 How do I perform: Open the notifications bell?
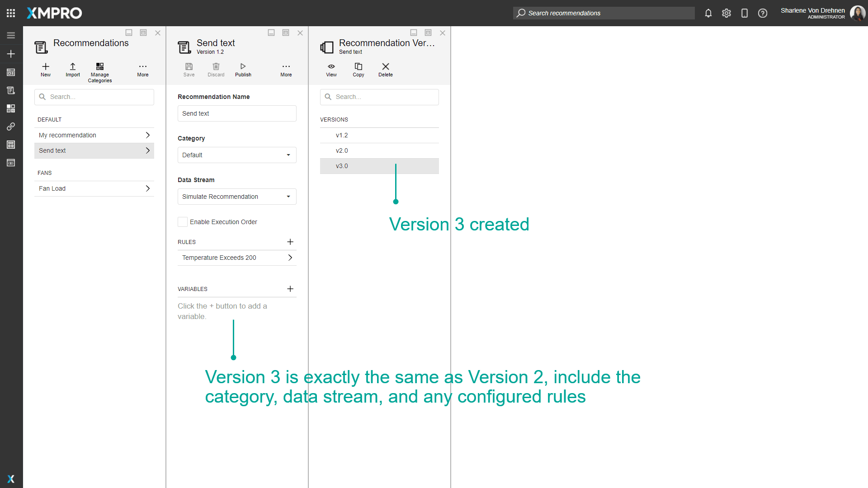[x=708, y=13]
